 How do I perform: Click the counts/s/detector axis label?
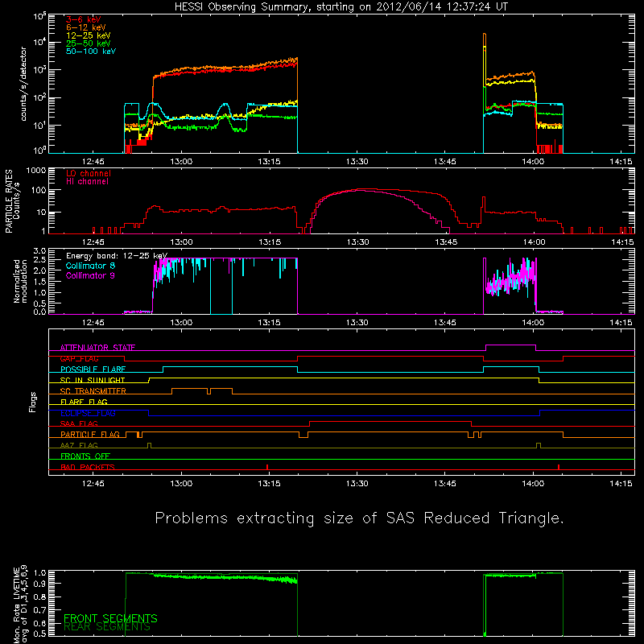pyautogui.click(x=23, y=84)
